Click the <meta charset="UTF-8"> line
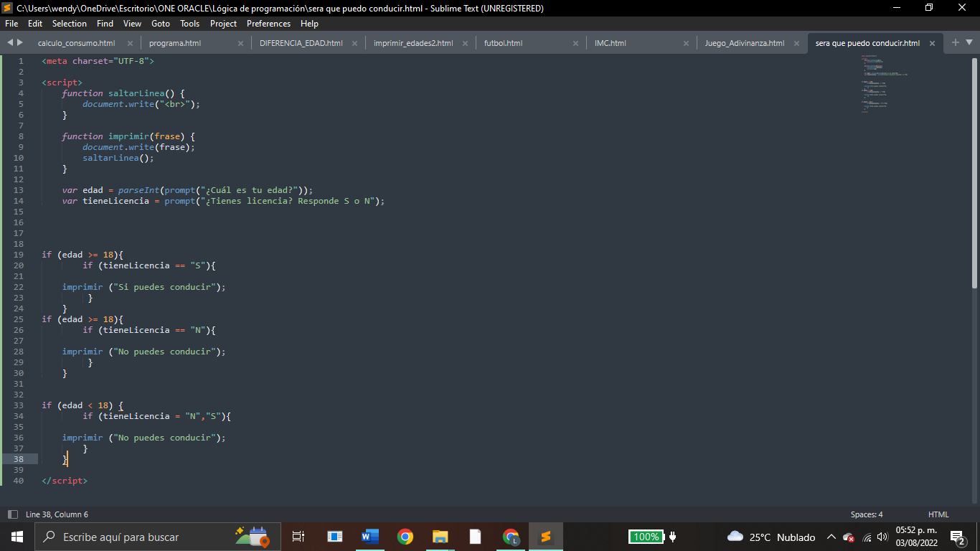This screenshot has height=551, width=980. tap(98, 61)
